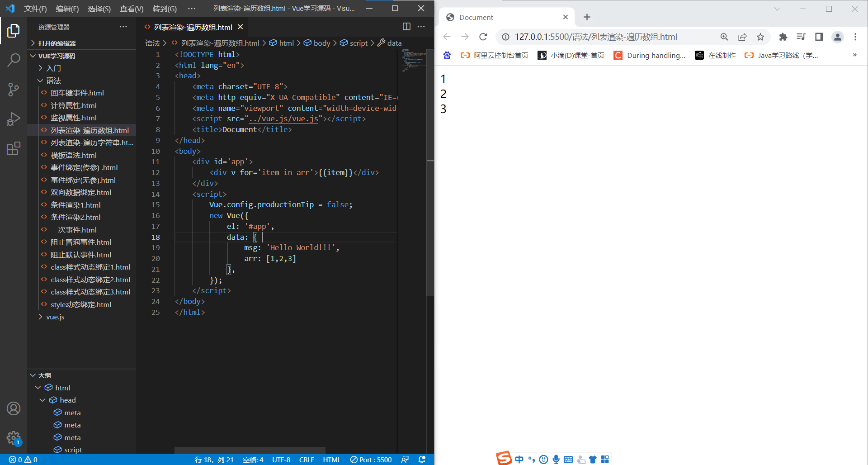Open the Source Control view
Image resolution: width=868 pixels, height=465 pixels.
(x=14, y=90)
